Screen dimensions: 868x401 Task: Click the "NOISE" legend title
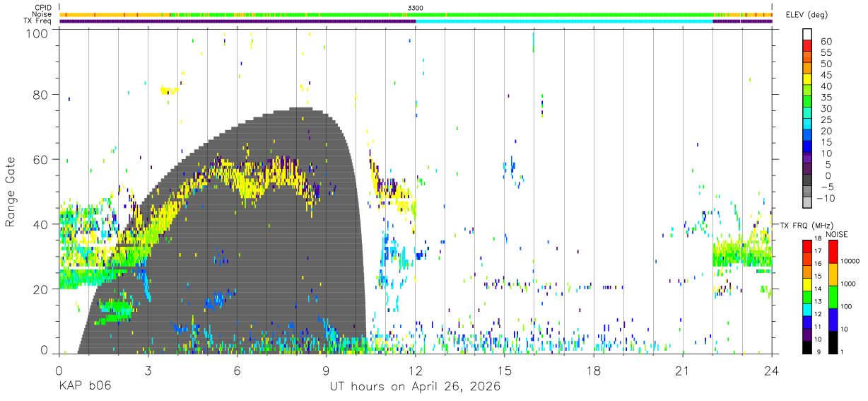click(836, 233)
